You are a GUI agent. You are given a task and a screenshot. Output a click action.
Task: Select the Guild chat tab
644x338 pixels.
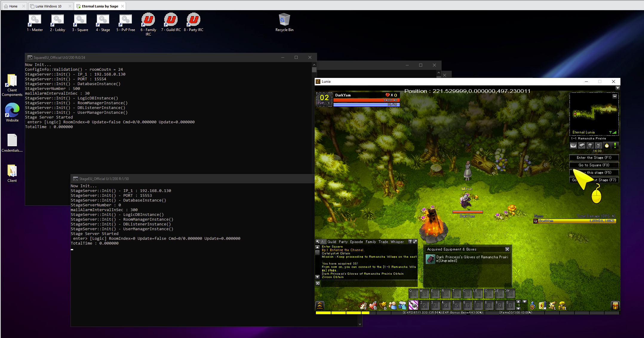tap(332, 242)
